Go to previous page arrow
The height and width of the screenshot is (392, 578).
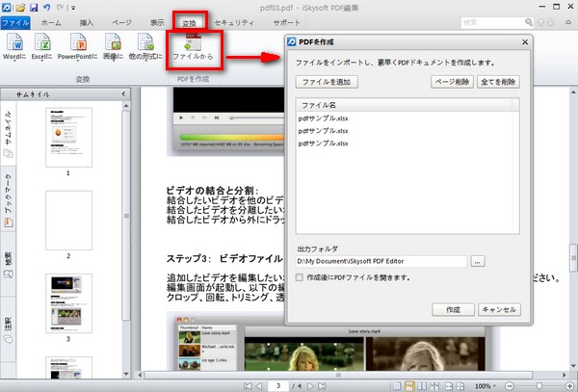[259, 385]
